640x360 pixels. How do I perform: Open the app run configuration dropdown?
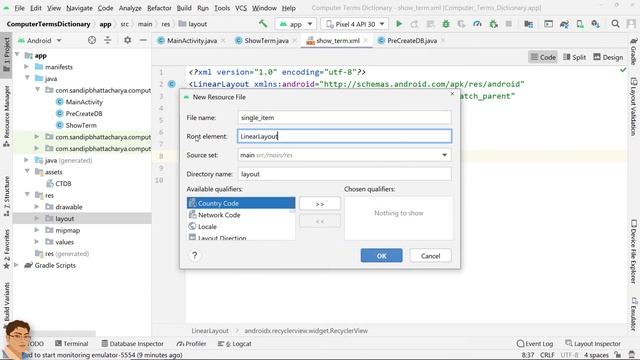click(x=295, y=24)
